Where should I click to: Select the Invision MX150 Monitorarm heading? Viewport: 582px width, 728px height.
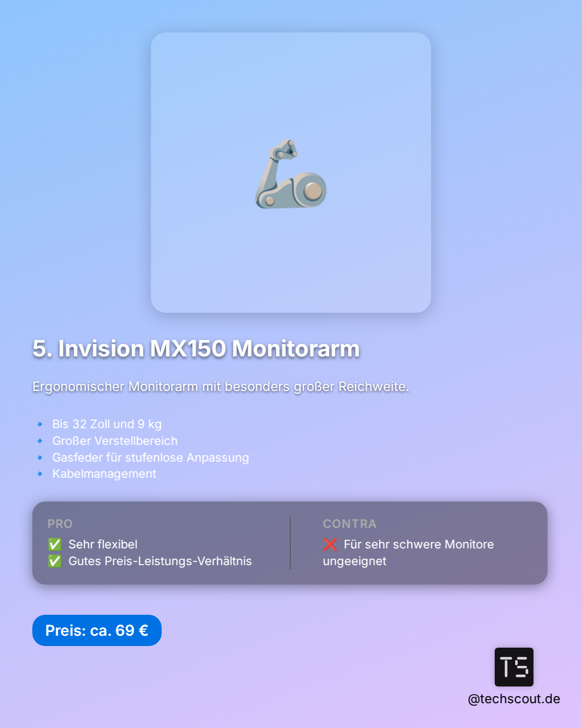point(196,348)
